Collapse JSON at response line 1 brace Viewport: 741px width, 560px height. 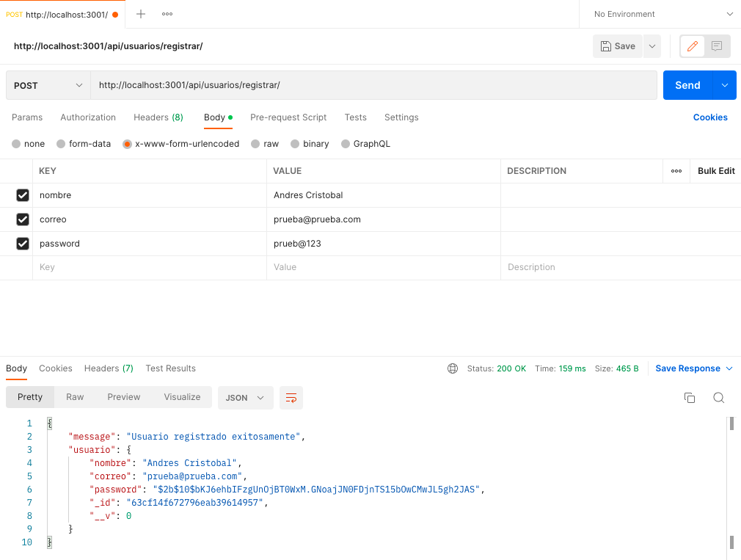50,423
